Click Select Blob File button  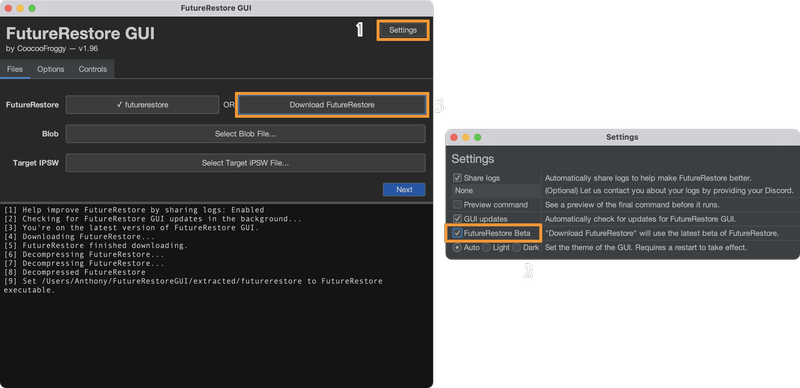245,134
